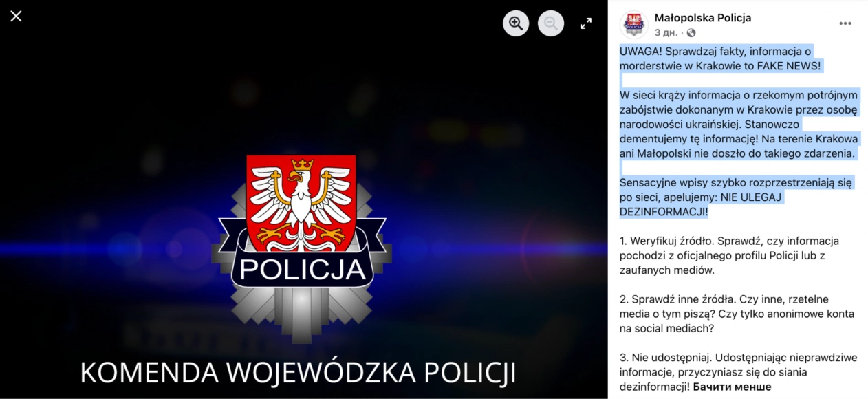Close the photo viewer with the X

point(16,16)
